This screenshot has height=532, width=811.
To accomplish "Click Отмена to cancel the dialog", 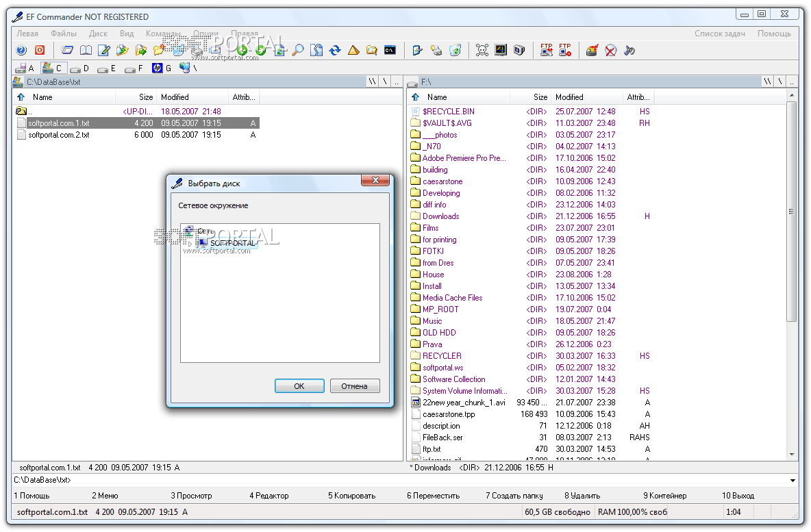I will pos(354,386).
